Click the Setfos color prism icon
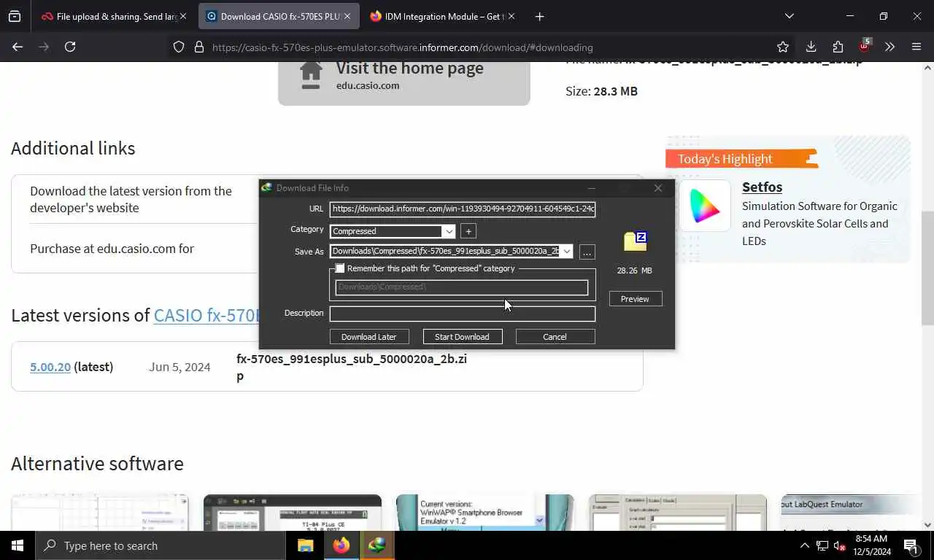 click(704, 206)
